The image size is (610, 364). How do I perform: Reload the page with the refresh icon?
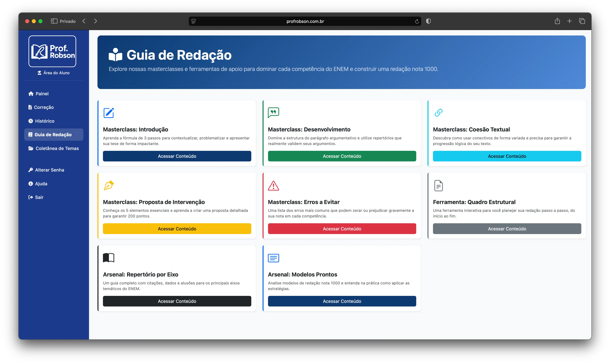click(417, 21)
